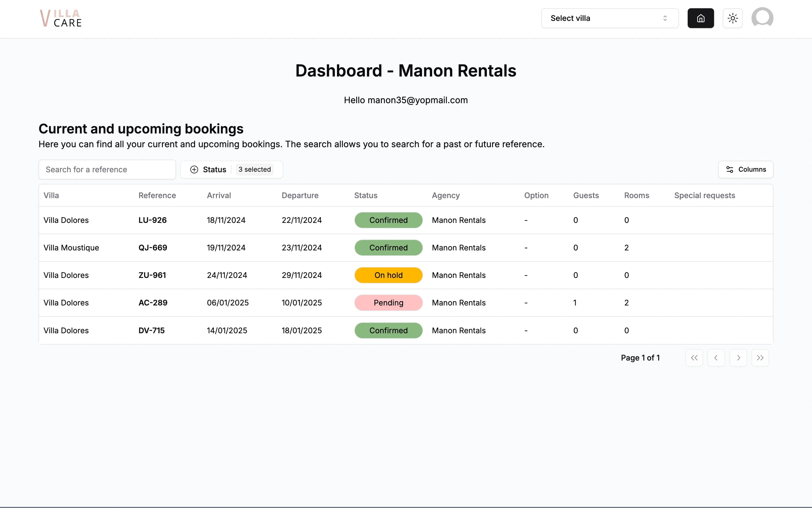The height and width of the screenshot is (508, 812).
Task: Toggle light/dark theme with the sun icon
Action: [733, 18]
